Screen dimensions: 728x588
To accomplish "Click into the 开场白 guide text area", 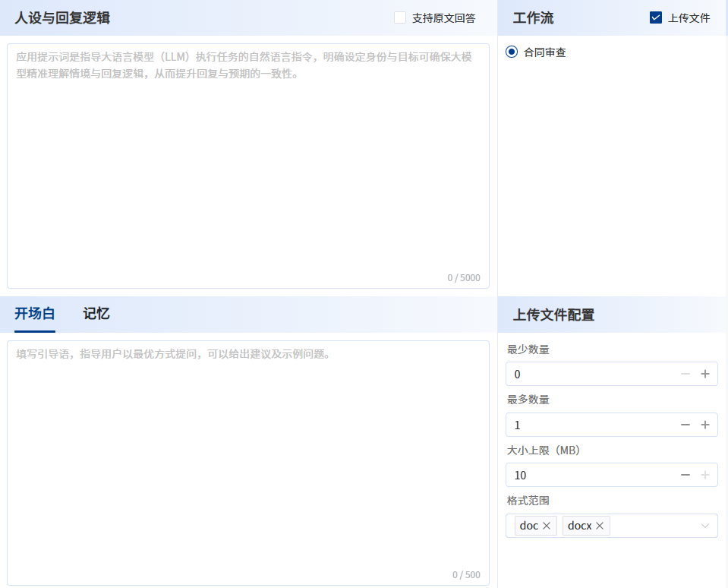I will coord(248,463).
